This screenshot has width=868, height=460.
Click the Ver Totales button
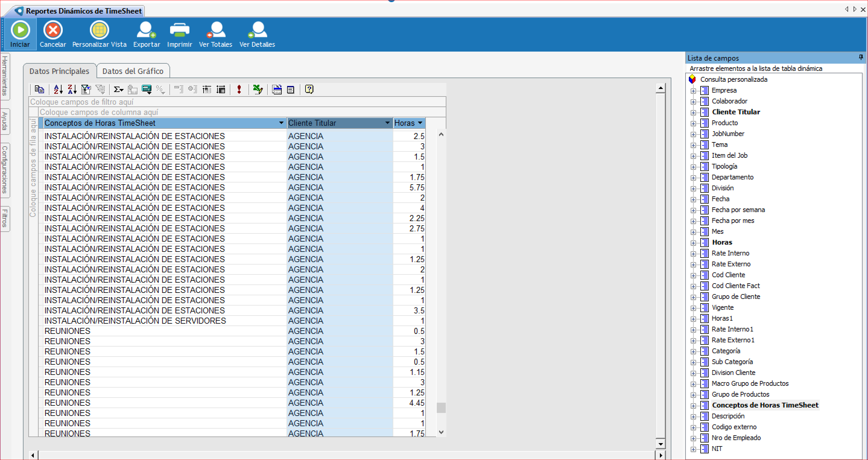point(215,34)
